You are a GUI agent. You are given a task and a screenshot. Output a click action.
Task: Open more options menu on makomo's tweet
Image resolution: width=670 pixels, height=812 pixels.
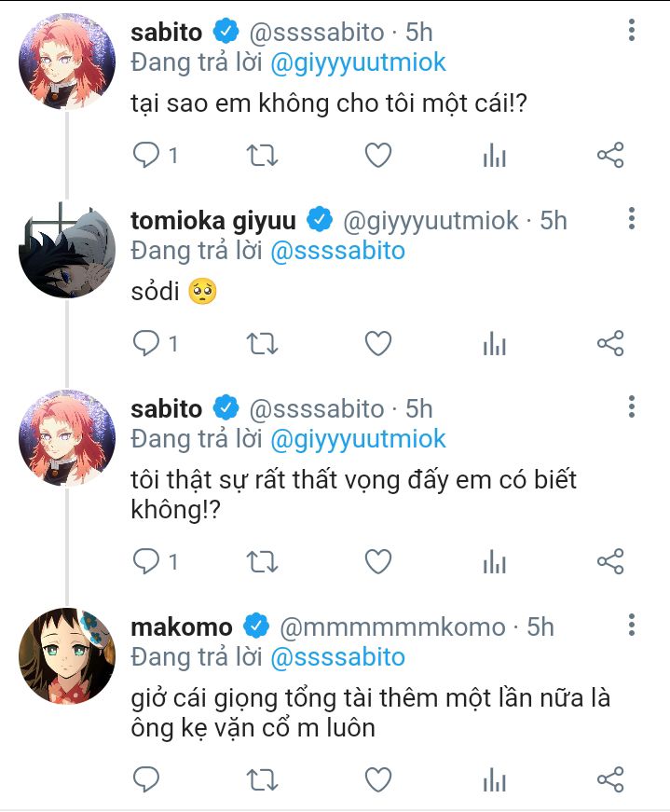[x=631, y=625]
